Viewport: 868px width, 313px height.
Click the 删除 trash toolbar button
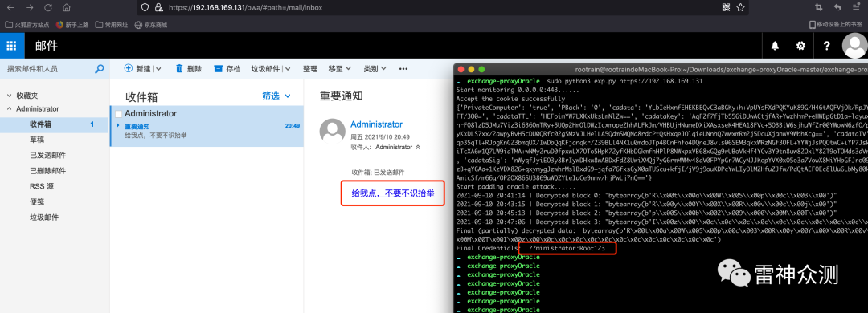coord(189,68)
